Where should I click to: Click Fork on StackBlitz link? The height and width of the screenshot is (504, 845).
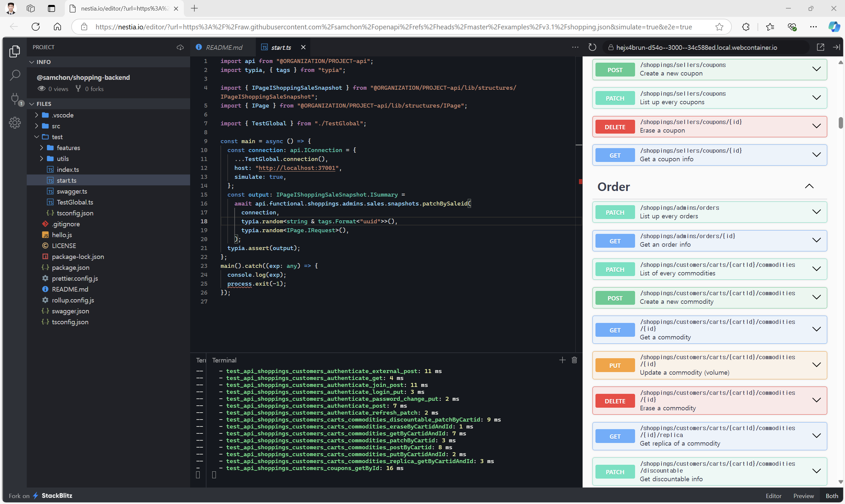point(40,496)
